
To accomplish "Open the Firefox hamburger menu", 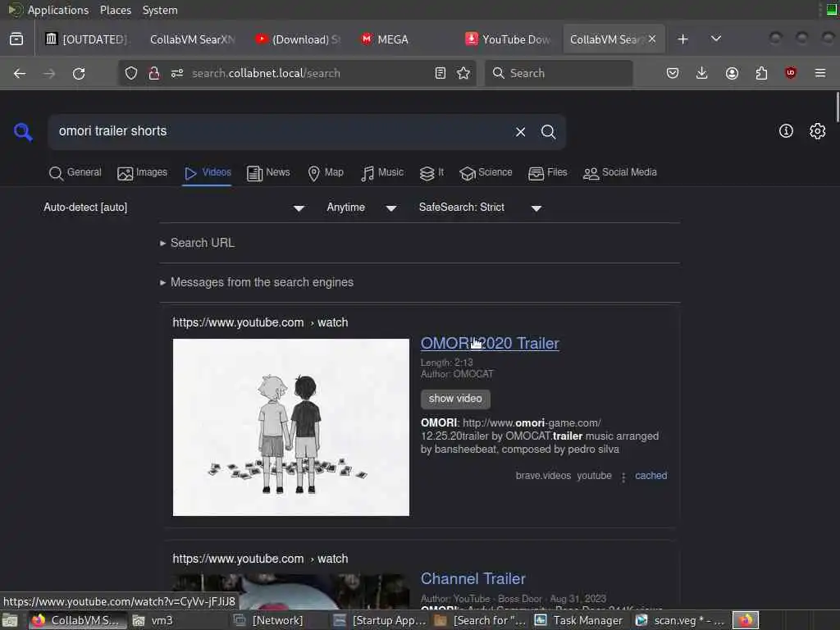I will click(820, 73).
